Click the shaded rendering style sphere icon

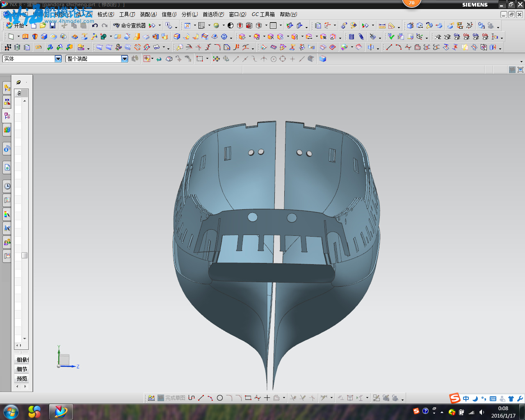[x=216, y=25]
